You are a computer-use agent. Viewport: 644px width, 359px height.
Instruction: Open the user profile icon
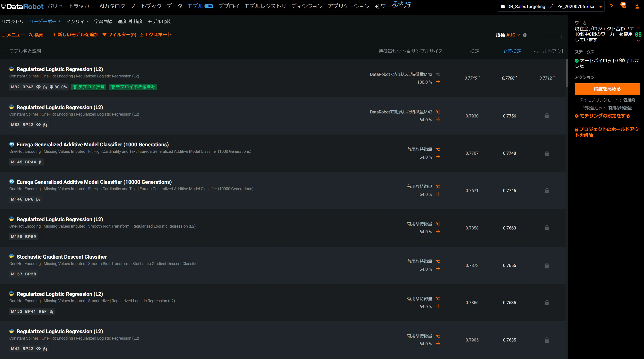tap(637, 6)
